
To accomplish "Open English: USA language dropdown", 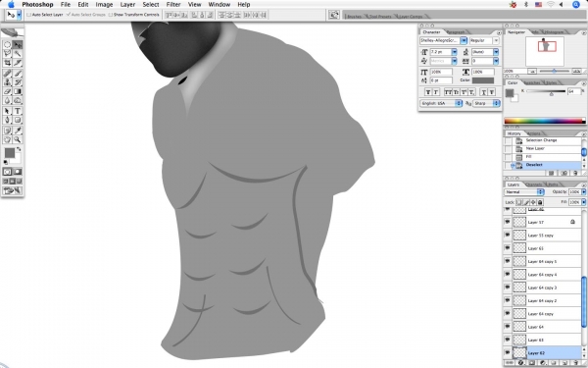I will [441, 103].
